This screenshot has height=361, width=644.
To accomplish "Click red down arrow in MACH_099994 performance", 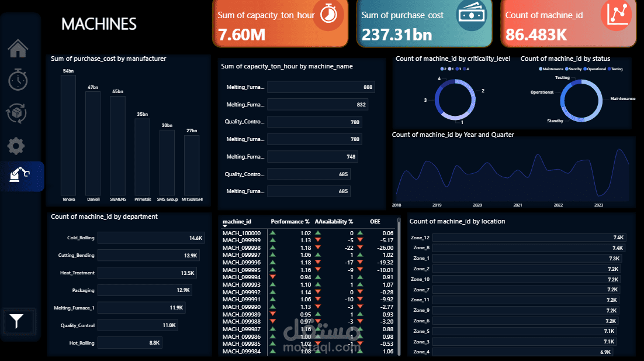I will pos(273,277).
